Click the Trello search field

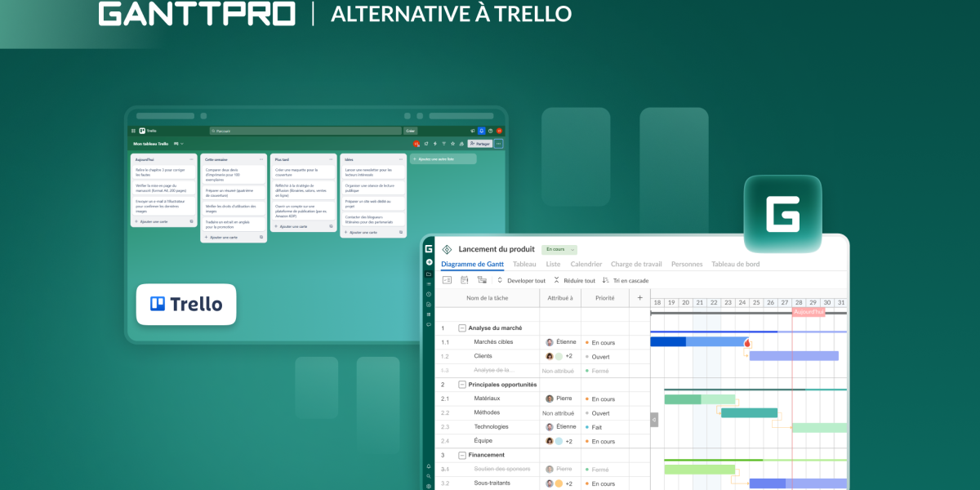point(305,131)
